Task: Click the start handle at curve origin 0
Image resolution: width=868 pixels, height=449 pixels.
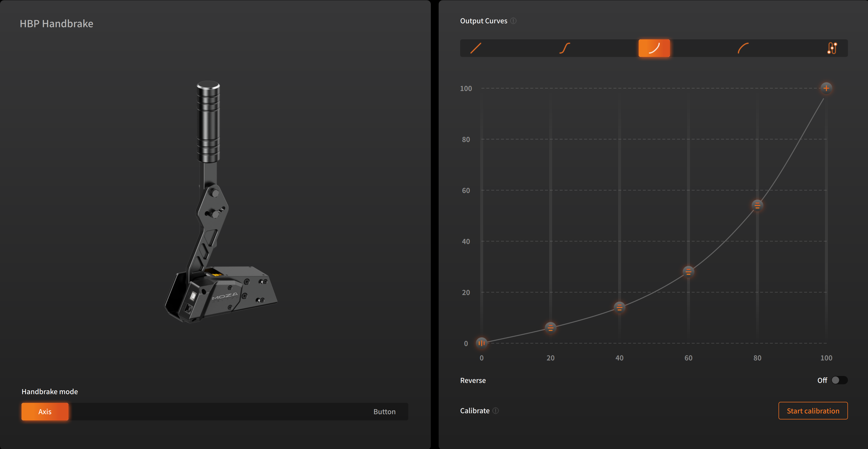Action: click(x=481, y=343)
